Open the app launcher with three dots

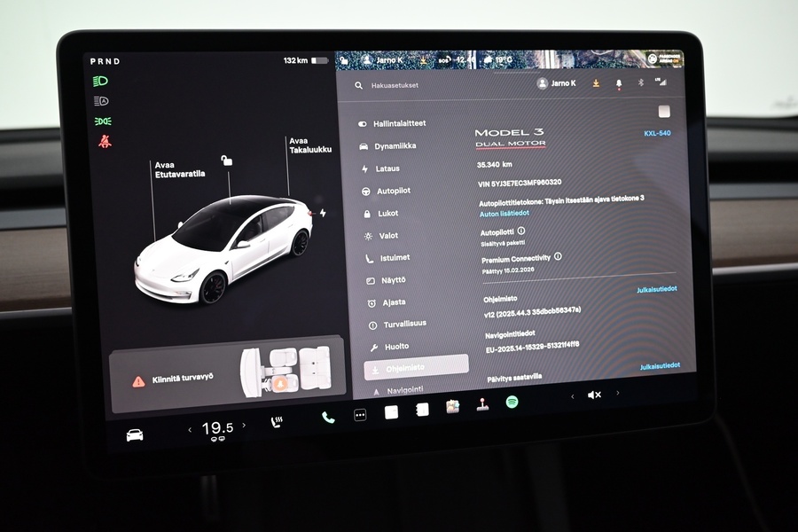(359, 413)
